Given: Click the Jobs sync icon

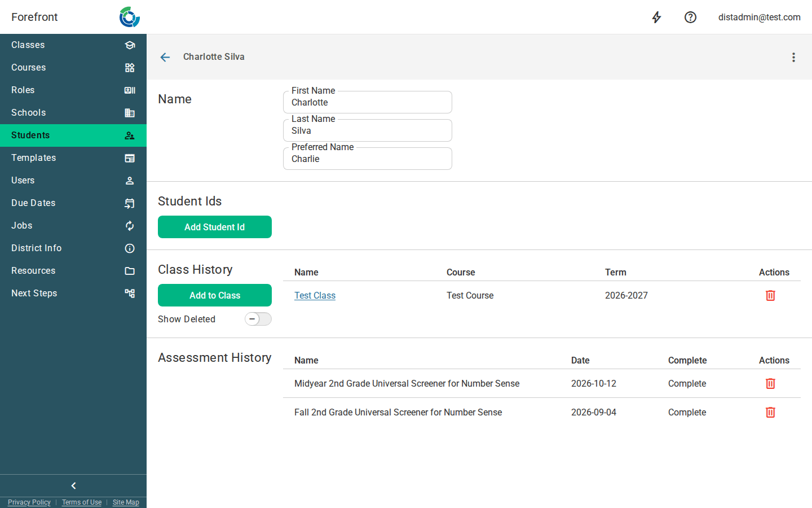Looking at the screenshot, I should pyautogui.click(x=130, y=226).
